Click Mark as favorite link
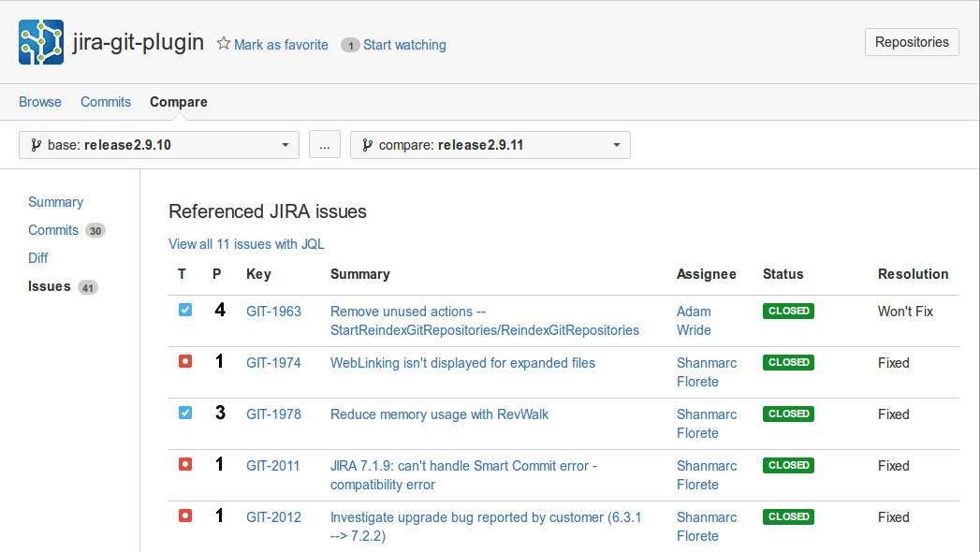Viewport: 980px width, 552px height. click(x=281, y=45)
